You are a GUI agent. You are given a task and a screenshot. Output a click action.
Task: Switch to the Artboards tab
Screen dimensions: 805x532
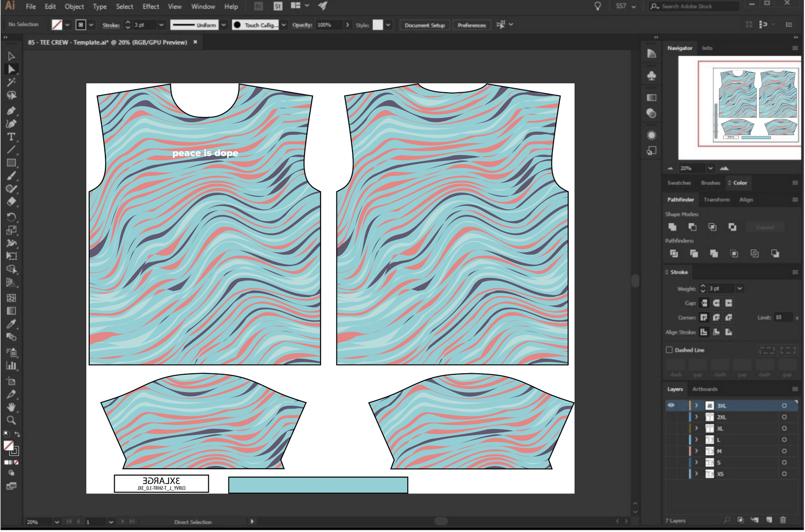click(x=704, y=389)
